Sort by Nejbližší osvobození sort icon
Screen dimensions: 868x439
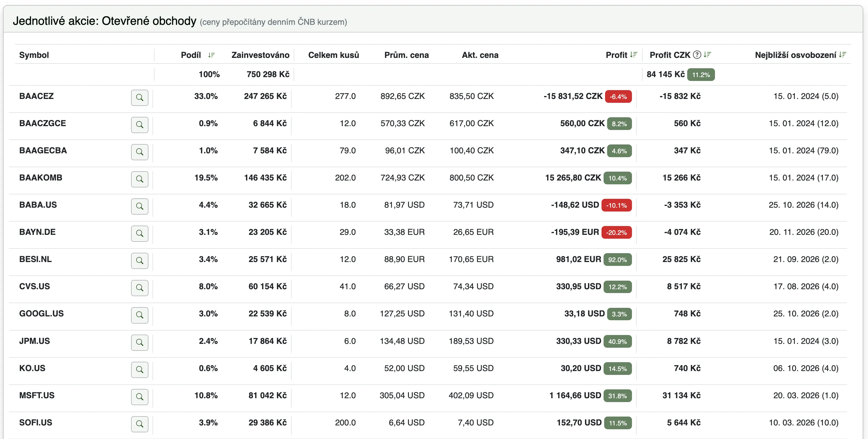coord(842,55)
